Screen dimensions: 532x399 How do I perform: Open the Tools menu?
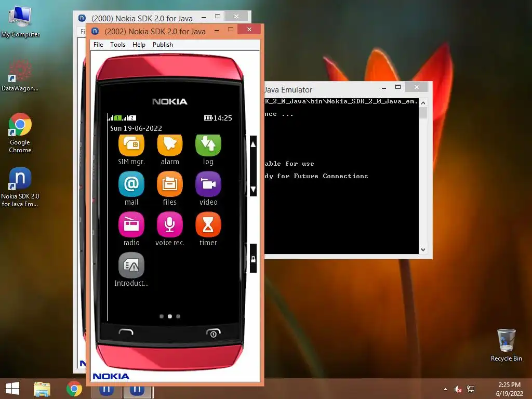[118, 45]
